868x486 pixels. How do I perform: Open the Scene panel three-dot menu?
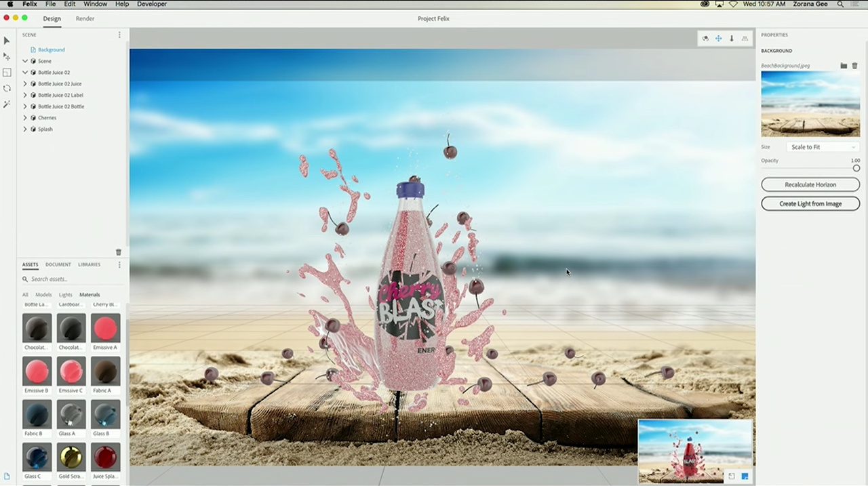pyautogui.click(x=119, y=35)
